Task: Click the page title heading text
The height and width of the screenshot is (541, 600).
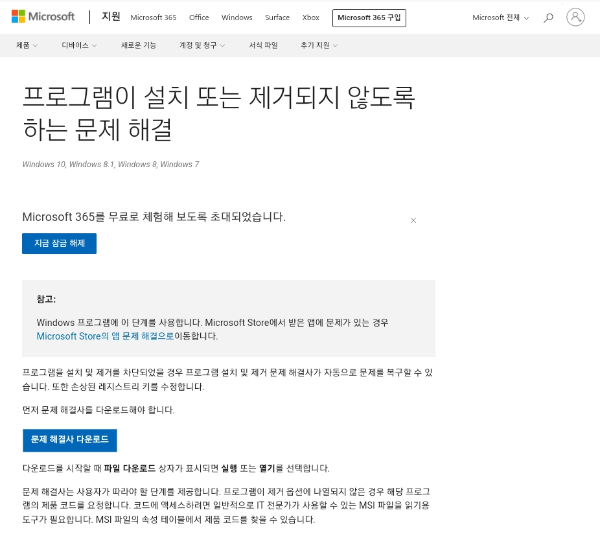Action: tap(218, 114)
